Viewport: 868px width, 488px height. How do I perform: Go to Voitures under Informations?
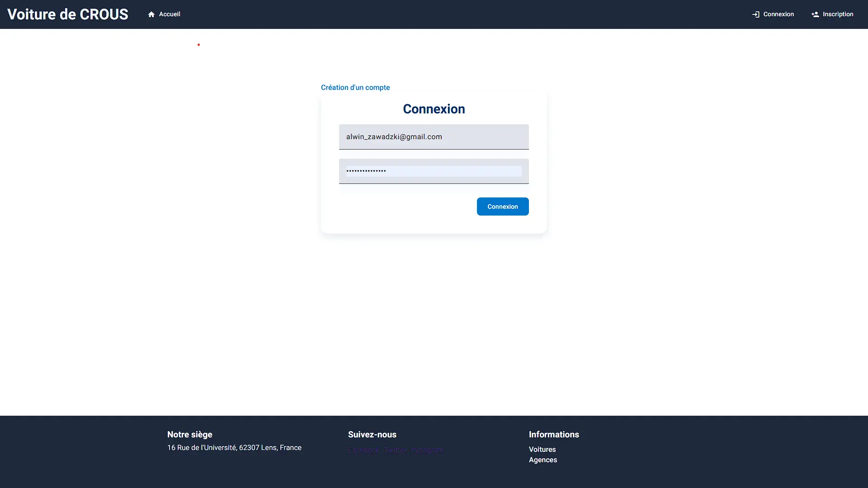click(x=542, y=450)
